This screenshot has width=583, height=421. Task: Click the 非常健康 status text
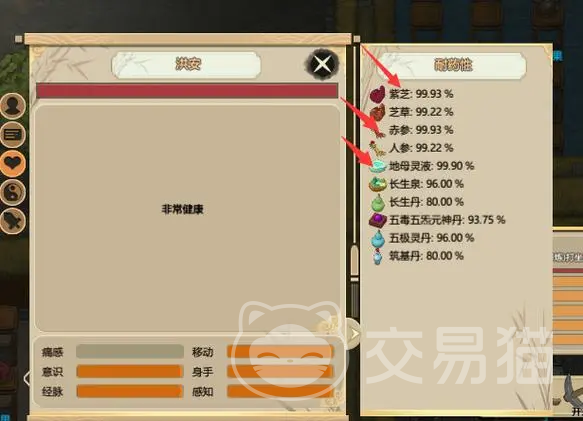coord(182,209)
